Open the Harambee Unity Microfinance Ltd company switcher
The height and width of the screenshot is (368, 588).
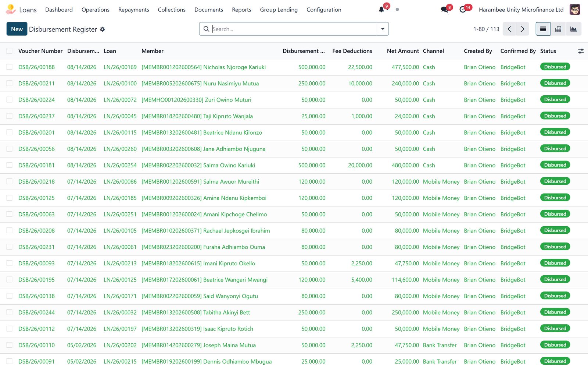pos(521,10)
